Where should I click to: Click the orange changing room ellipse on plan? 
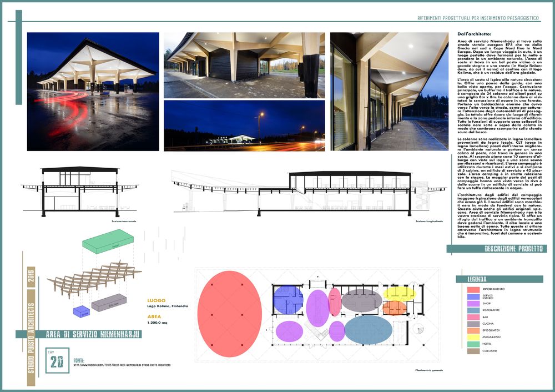click(395, 308)
